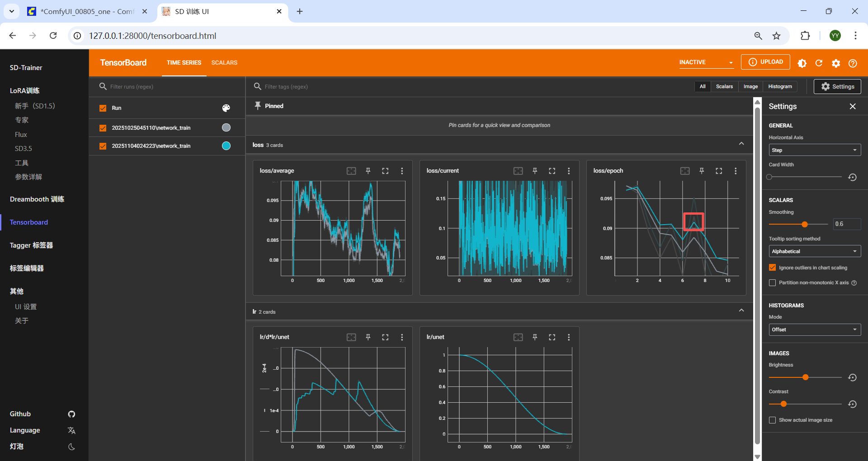868x461 pixels.
Task: Reset image contrast to default
Action: (x=853, y=404)
